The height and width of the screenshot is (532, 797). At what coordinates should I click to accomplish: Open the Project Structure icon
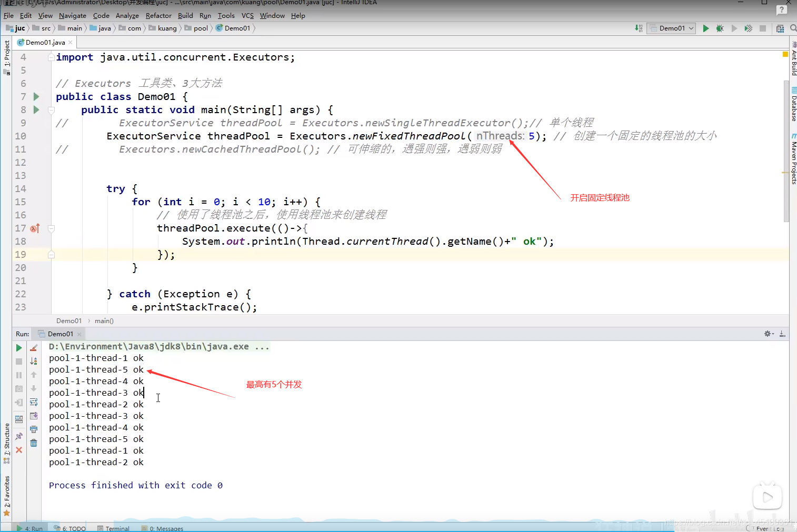coord(780,28)
